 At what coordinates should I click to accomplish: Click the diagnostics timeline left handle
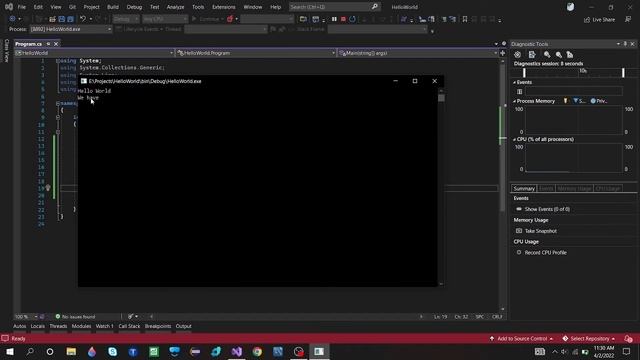click(x=524, y=73)
